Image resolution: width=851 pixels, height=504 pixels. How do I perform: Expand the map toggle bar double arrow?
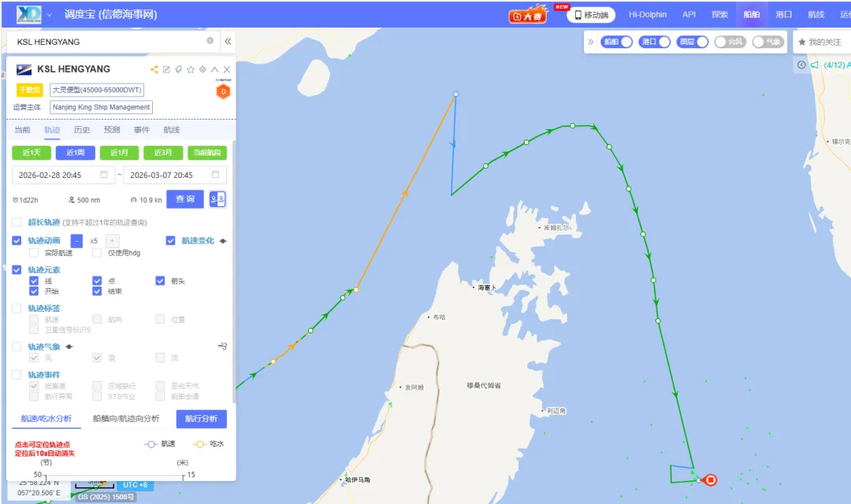click(x=590, y=42)
